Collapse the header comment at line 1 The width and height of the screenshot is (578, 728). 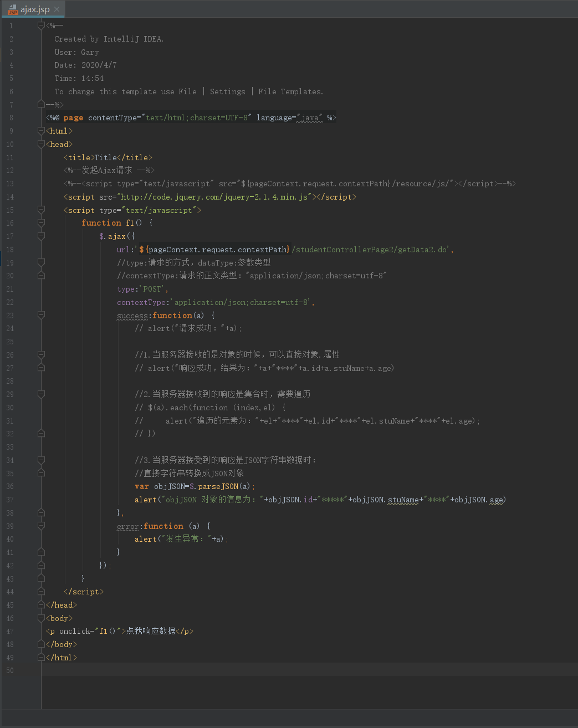pyautogui.click(x=41, y=25)
